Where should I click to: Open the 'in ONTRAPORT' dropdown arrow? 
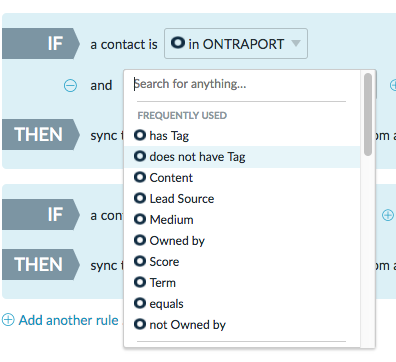coord(296,43)
